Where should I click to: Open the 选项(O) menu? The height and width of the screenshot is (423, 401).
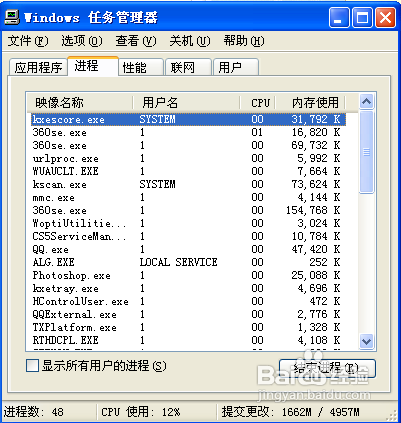(82, 41)
